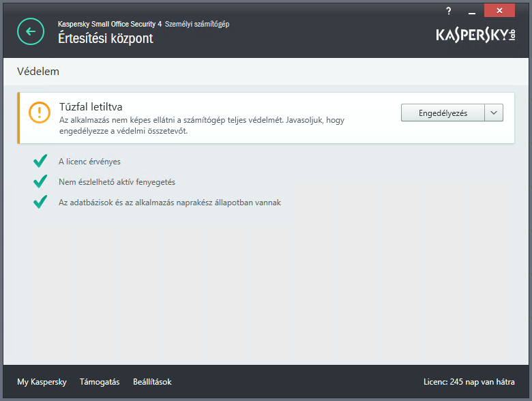Click the Értesítési központ title
This screenshot has width=532, height=401.
coord(106,38)
